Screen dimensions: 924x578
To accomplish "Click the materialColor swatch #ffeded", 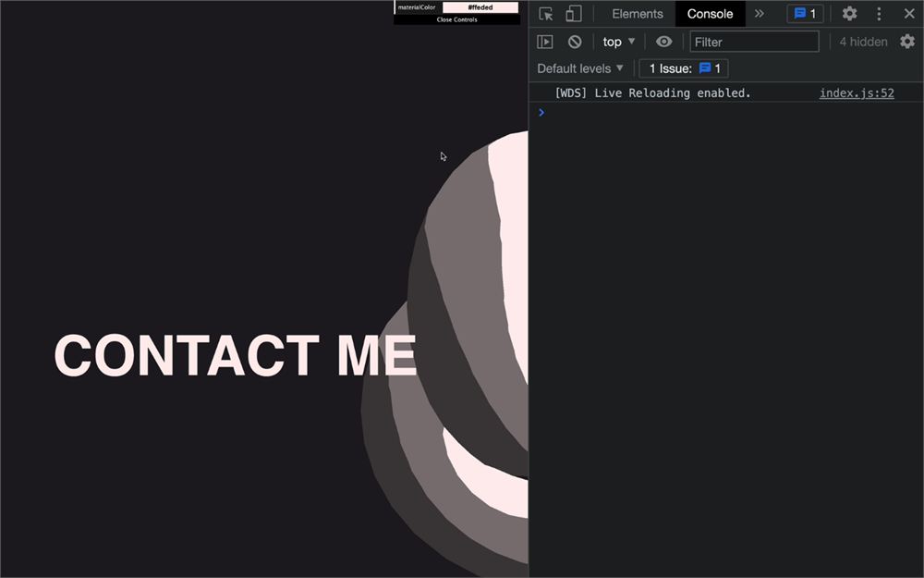I will (480, 7).
